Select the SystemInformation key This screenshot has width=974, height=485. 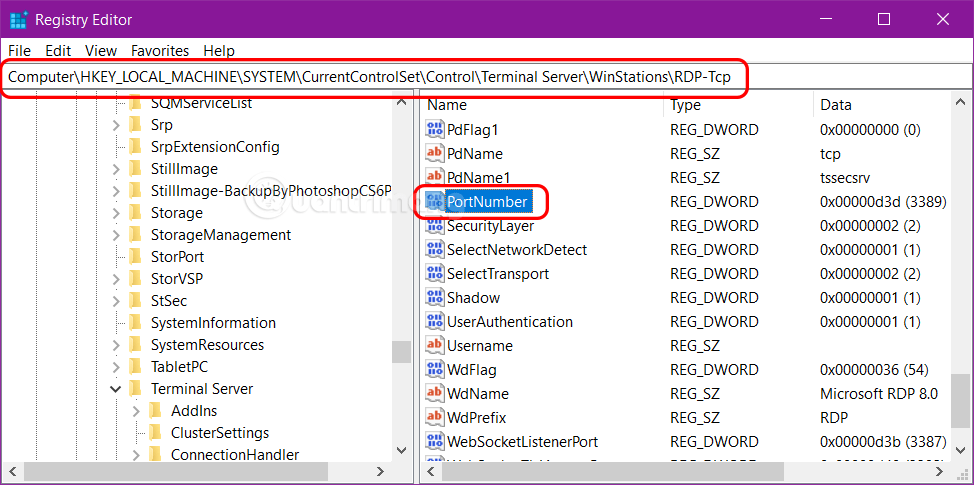[x=213, y=323]
